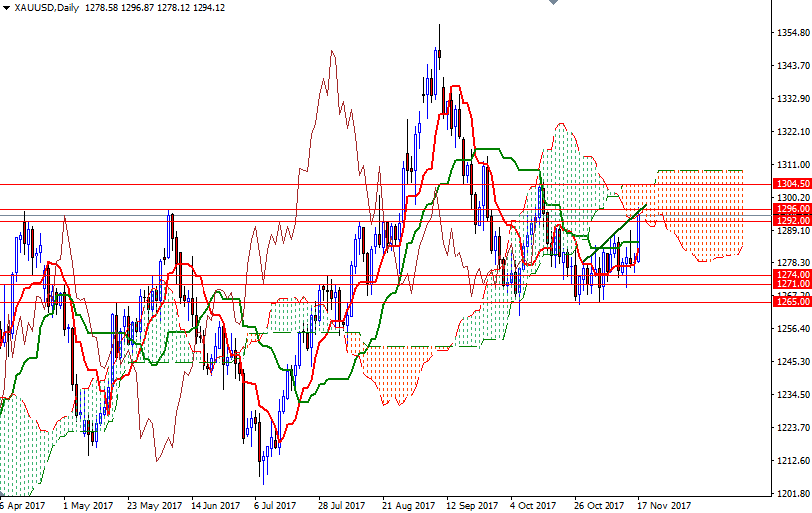812x513 pixels.
Task: Select the 1265.00 price level tag
Action: (792, 302)
